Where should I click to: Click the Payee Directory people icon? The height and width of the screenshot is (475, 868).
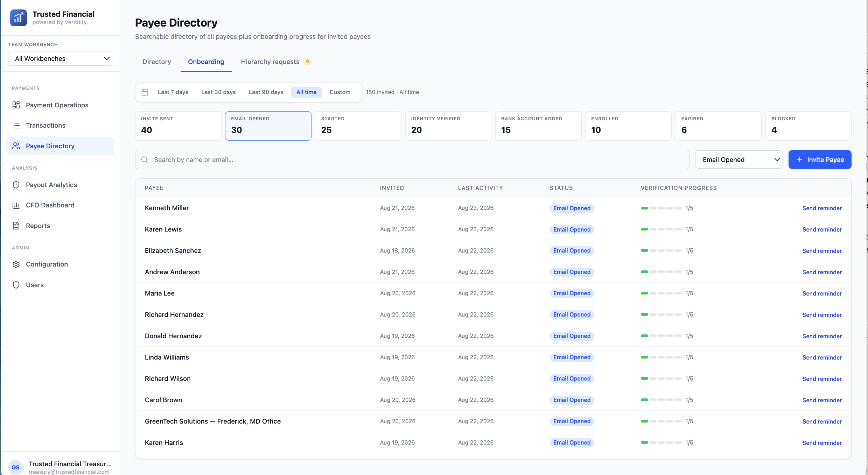(16, 146)
